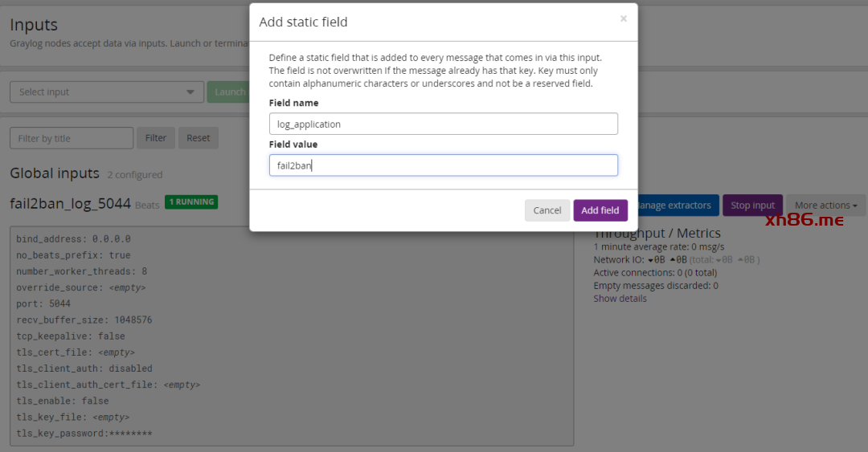Viewport: 868px width, 452px height.
Task: Close the Add static field dialog
Action: coord(623,19)
